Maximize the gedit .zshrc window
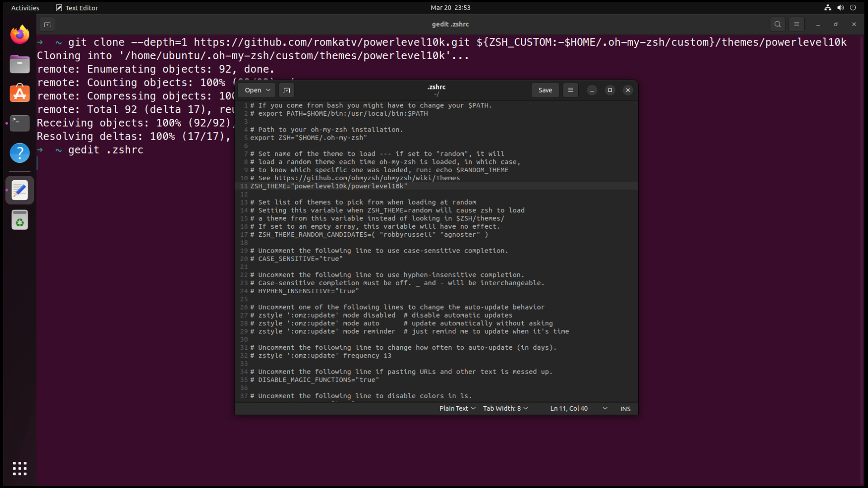The height and width of the screenshot is (488, 868). (610, 90)
